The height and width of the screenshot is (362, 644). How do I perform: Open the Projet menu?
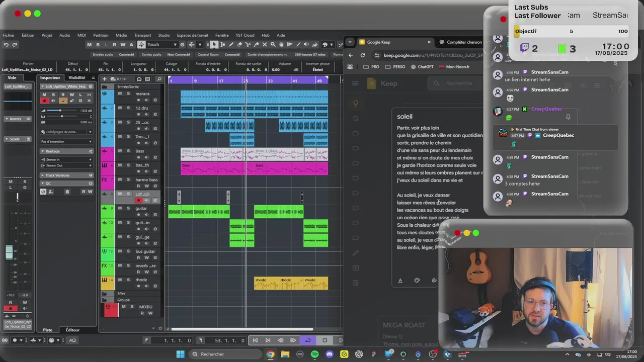pyautogui.click(x=47, y=35)
